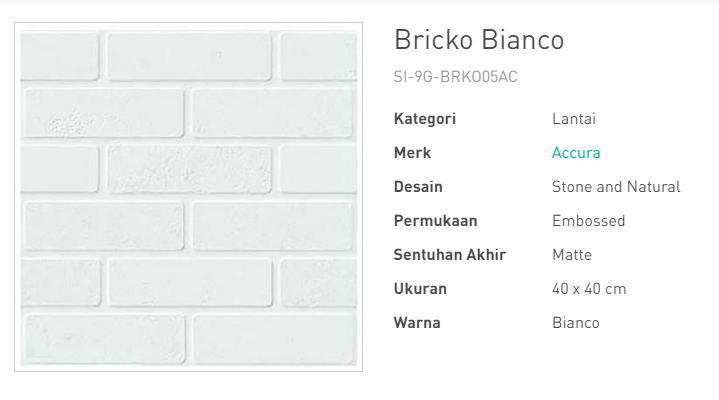Click the Desain label
The image size is (719, 400).
click(418, 187)
